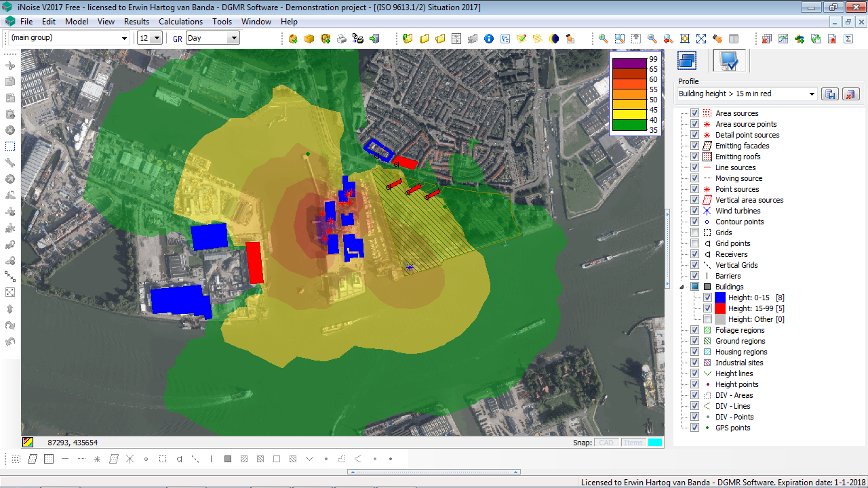Open the Results menu

tap(136, 22)
